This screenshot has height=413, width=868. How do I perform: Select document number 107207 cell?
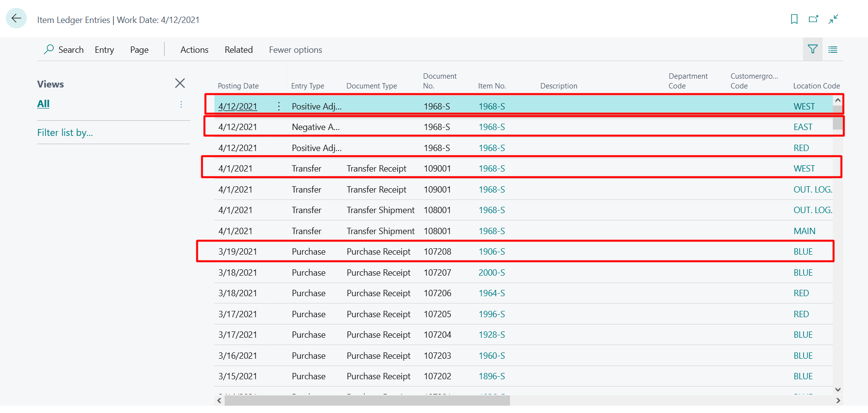(438, 272)
